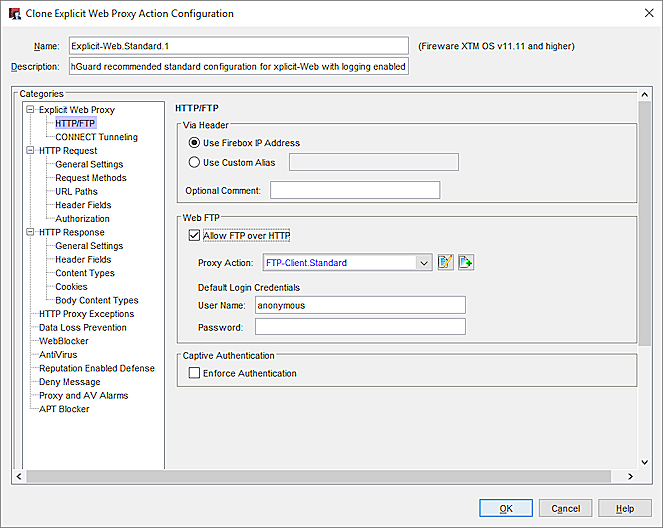Open Header Fields under HTTP Response
The width and height of the screenshot is (663, 528).
[83, 260]
